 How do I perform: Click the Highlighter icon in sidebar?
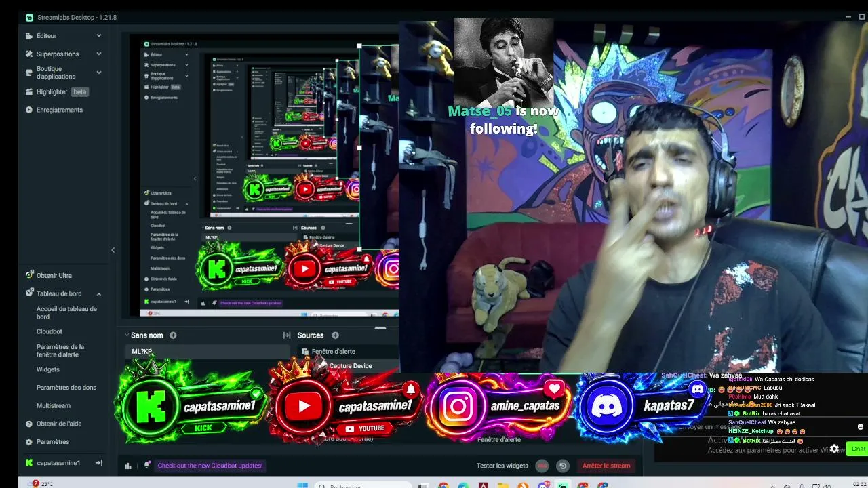29,91
